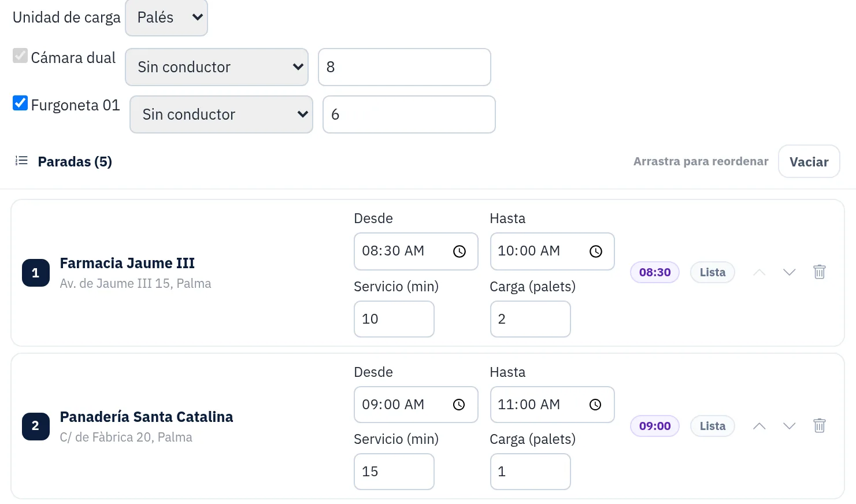Screen dimensions: 856x504
Task: Click the Paradas list icon
Action: pos(21,161)
